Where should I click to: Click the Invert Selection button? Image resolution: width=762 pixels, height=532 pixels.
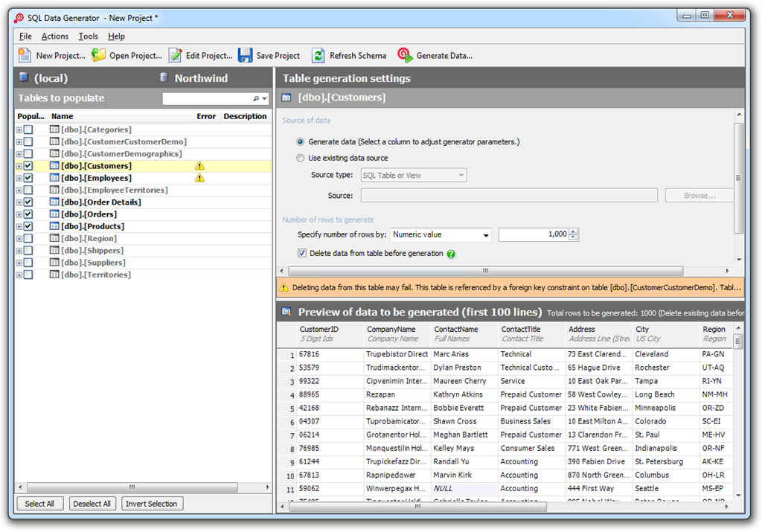pyautogui.click(x=151, y=504)
